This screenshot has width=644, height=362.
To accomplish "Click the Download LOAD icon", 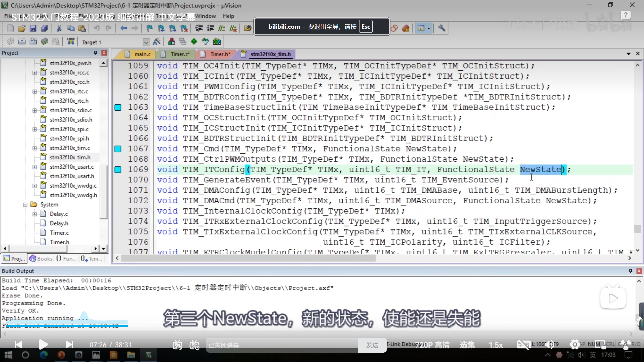I will [x=71, y=41].
